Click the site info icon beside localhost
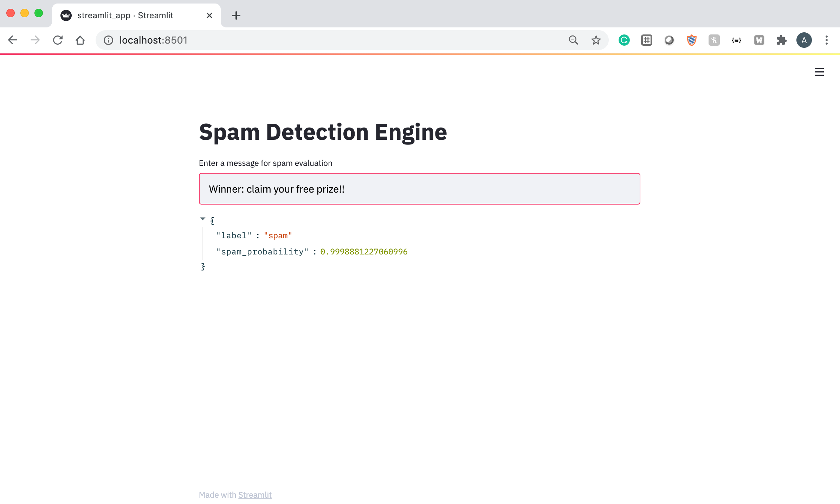840x504 pixels. click(x=108, y=40)
